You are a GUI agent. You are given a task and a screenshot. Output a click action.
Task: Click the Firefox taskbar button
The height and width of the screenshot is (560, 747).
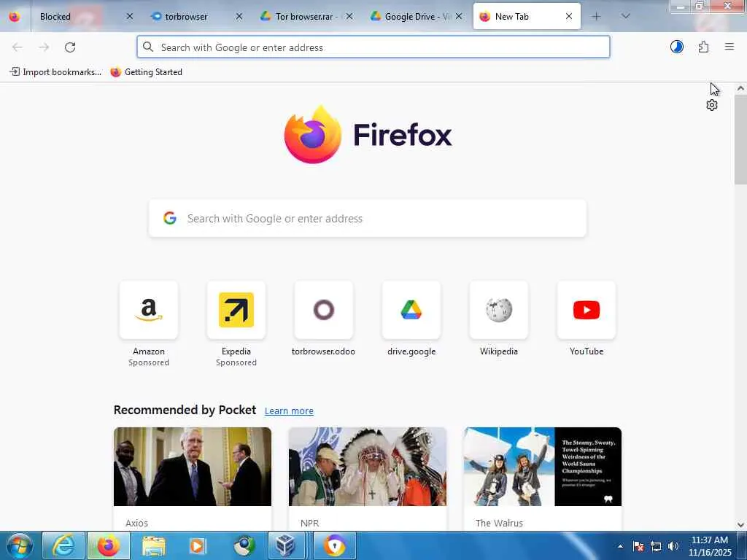(109, 545)
